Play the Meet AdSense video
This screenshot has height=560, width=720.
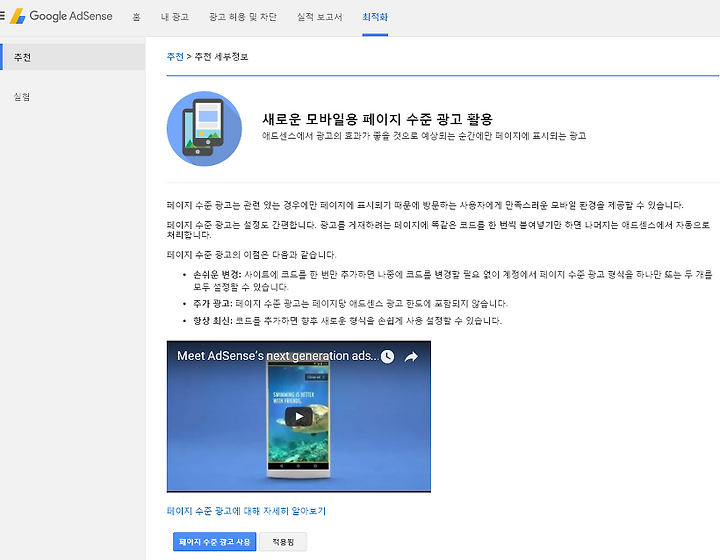click(298, 416)
